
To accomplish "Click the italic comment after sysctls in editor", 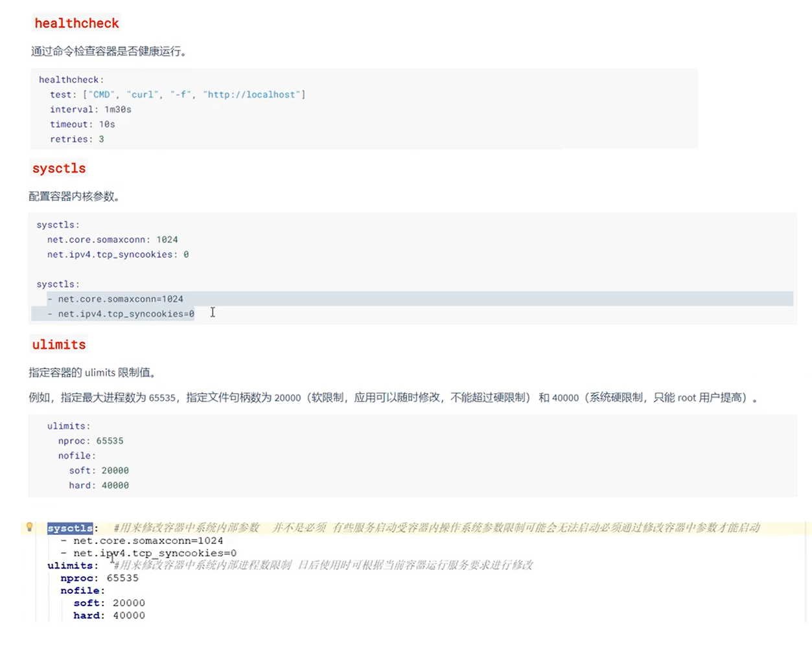I will [x=435, y=528].
